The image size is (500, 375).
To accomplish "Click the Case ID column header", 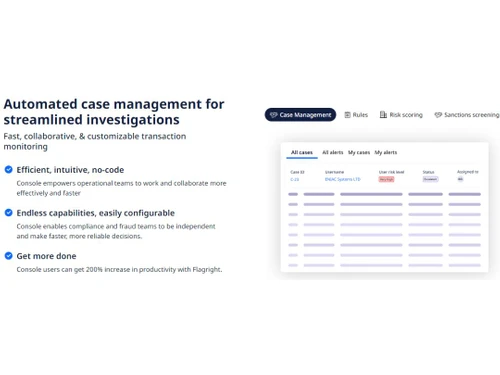I will coord(297,172).
